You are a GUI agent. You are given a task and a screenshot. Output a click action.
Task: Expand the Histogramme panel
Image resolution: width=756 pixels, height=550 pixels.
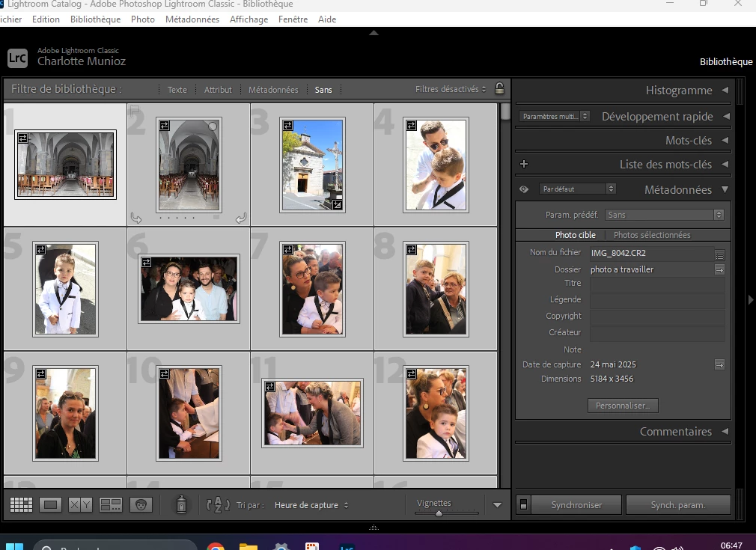point(725,90)
